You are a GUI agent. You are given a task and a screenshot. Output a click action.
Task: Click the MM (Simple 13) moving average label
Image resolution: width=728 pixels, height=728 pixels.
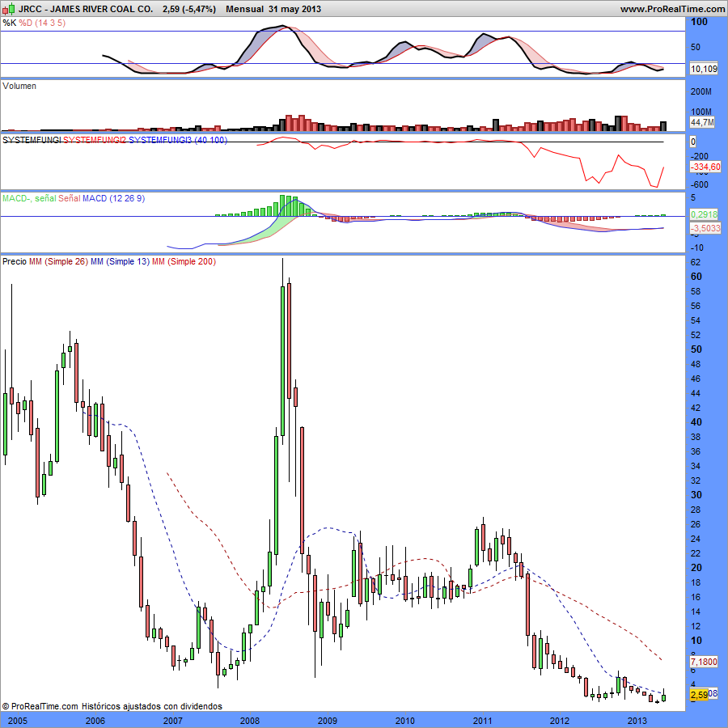tap(120, 261)
